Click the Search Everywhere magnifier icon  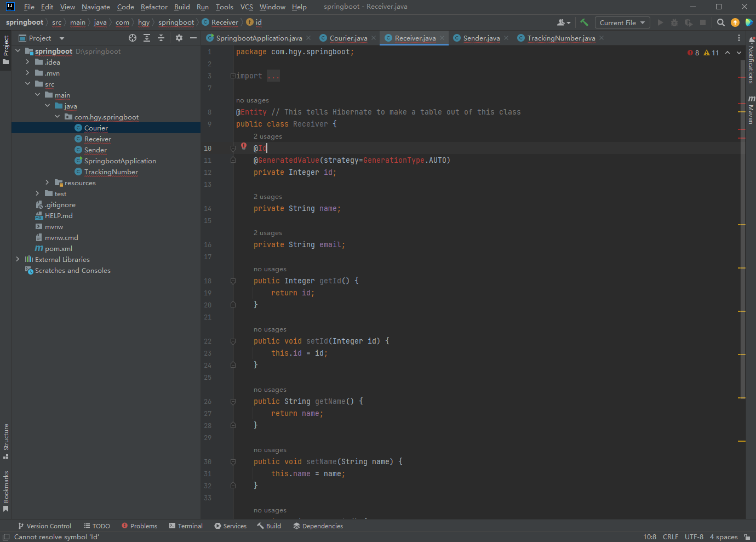[x=721, y=22]
